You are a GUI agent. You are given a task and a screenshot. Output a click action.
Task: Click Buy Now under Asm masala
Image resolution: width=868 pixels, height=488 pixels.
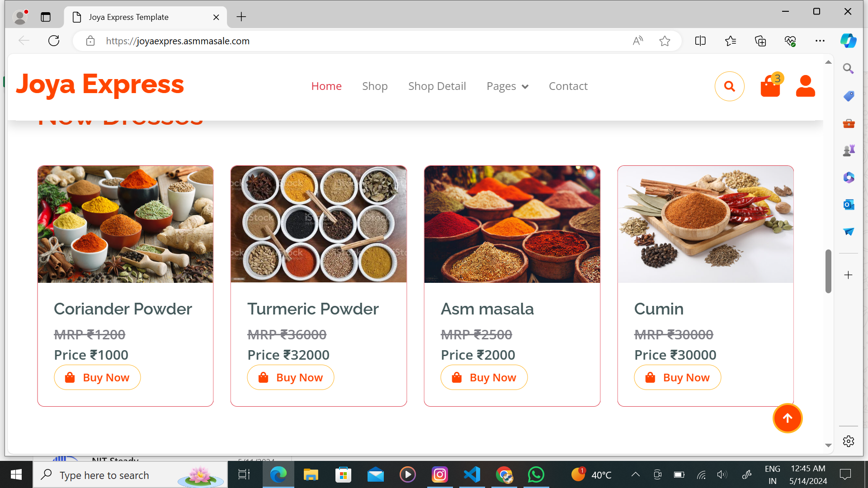(484, 377)
